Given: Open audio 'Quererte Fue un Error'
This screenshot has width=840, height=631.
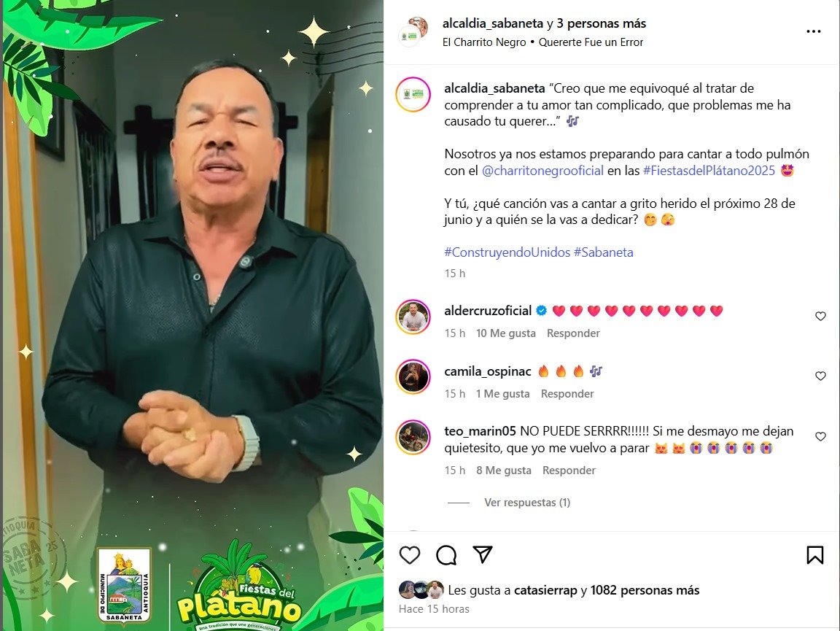Looking at the screenshot, I should click(591, 42).
